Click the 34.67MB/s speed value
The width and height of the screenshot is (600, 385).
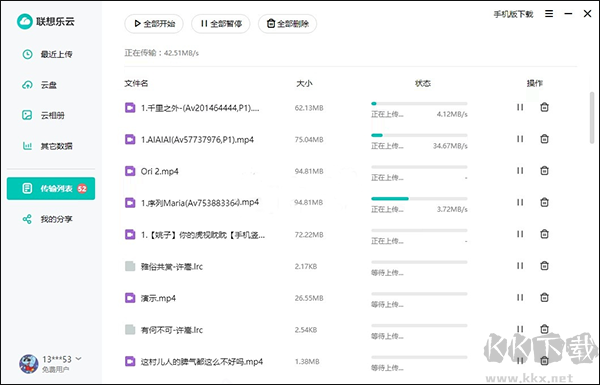(450, 146)
